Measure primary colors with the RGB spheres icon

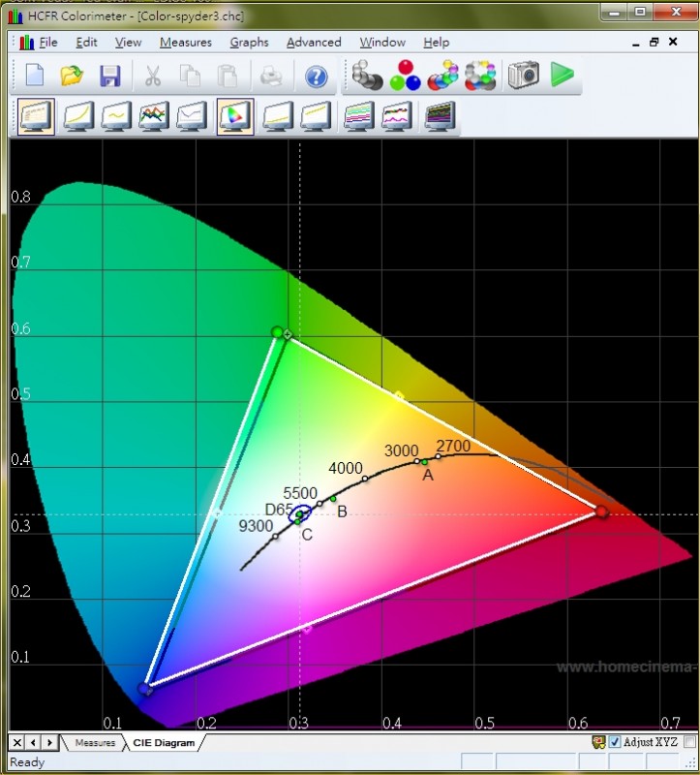pos(405,76)
